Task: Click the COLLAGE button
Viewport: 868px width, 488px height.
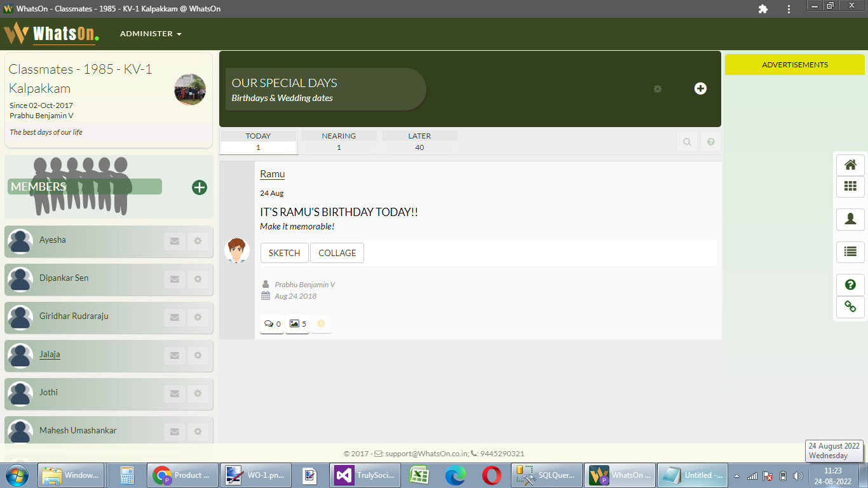Action: coord(337,253)
